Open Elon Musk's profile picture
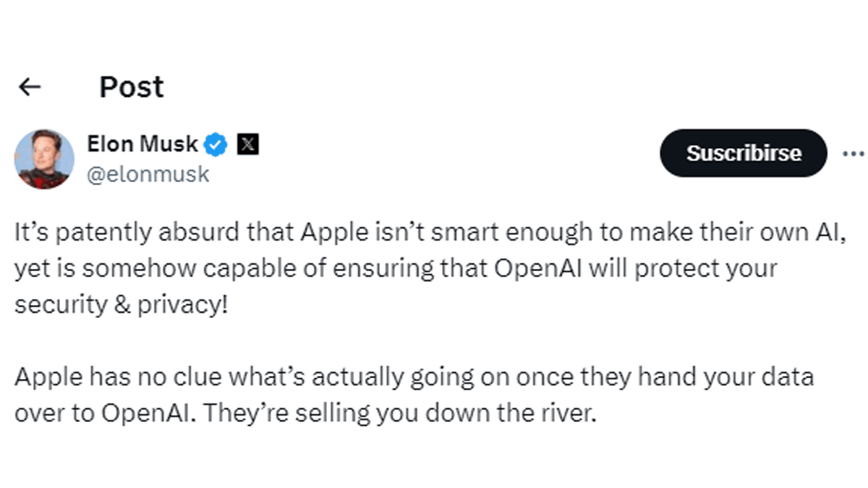Image resolution: width=868 pixels, height=488 pixels. [45, 159]
